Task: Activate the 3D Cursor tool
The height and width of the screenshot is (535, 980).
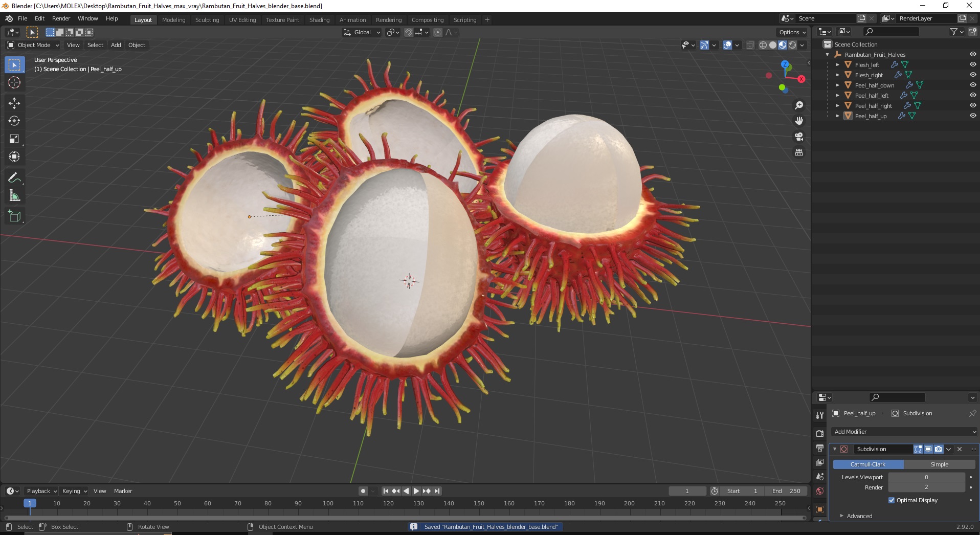Action: point(14,83)
